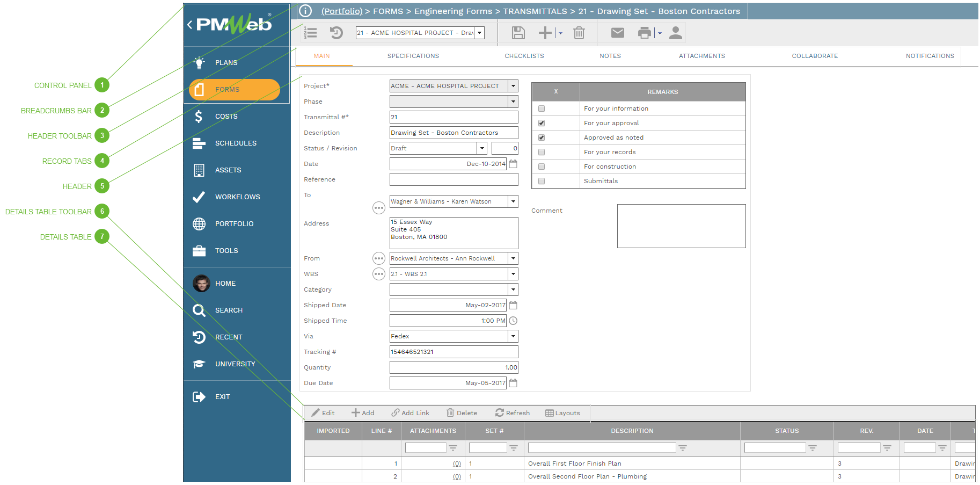Image resolution: width=980 pixels, height=485 pixels.
Task: Open the clock picker for Shipped Time
Action: pyautogui.click(x=513, y=321)
